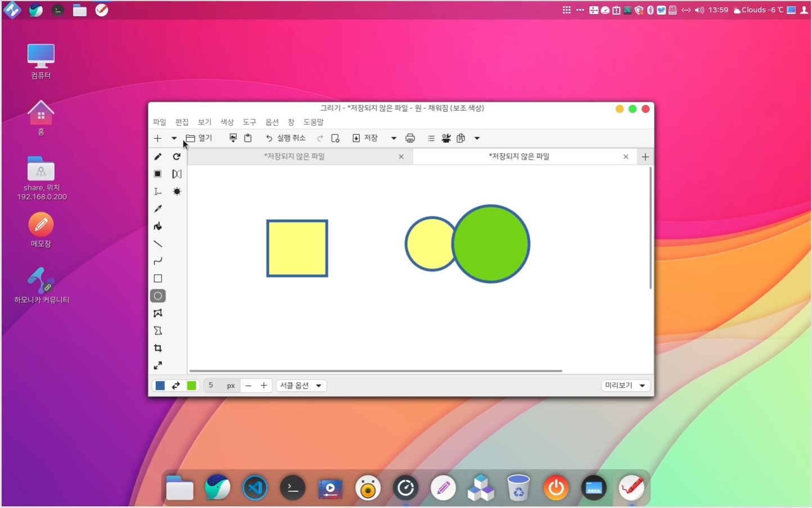This screenshot has height=508, width=812.
Task: Select the Crop tool in sidebar
Action: point(158,348)
